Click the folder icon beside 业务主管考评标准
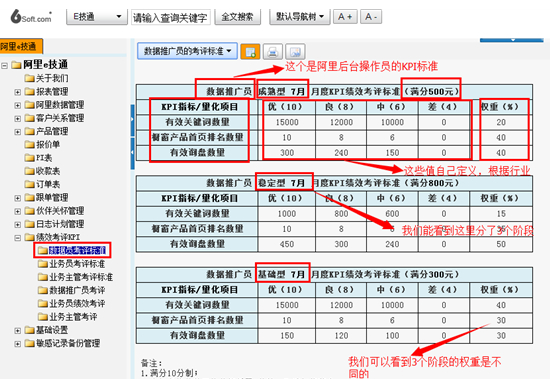 click(43, 277)
